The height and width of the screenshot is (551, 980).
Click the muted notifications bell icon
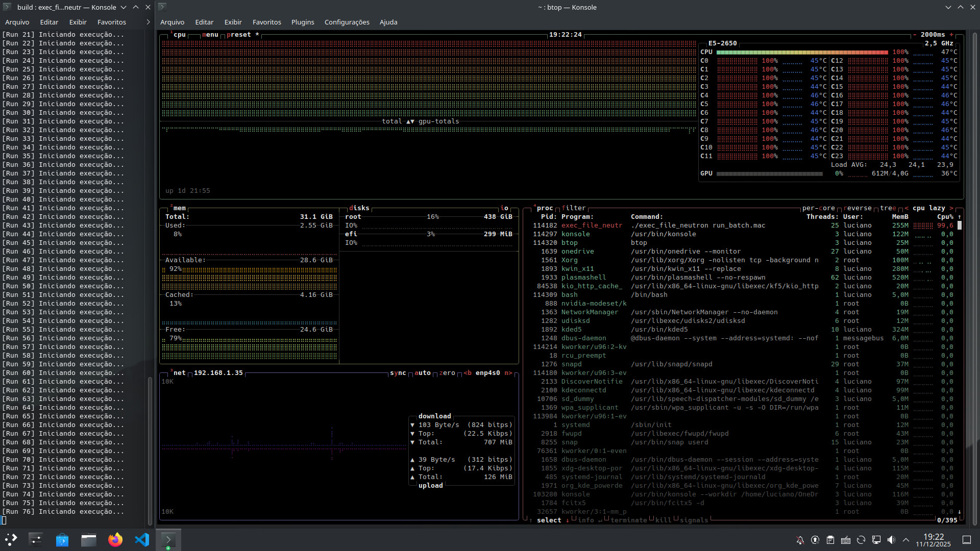(x=800, y=540)
